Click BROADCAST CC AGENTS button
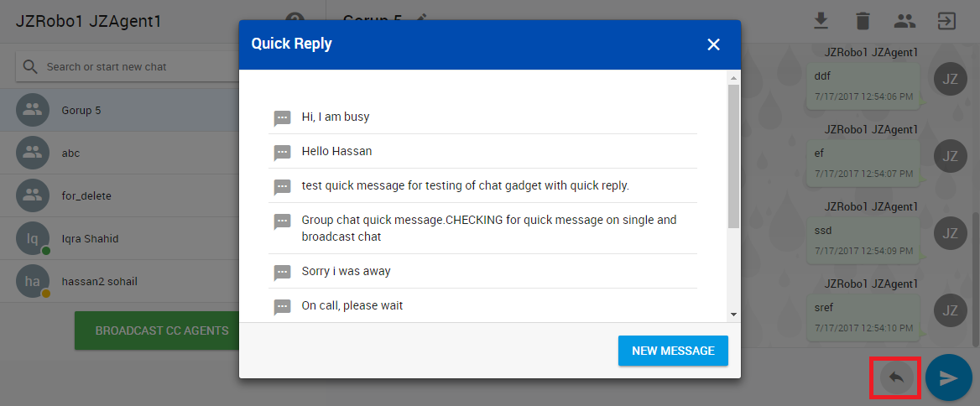Screen dimensions: 980x406 (162, 331)
